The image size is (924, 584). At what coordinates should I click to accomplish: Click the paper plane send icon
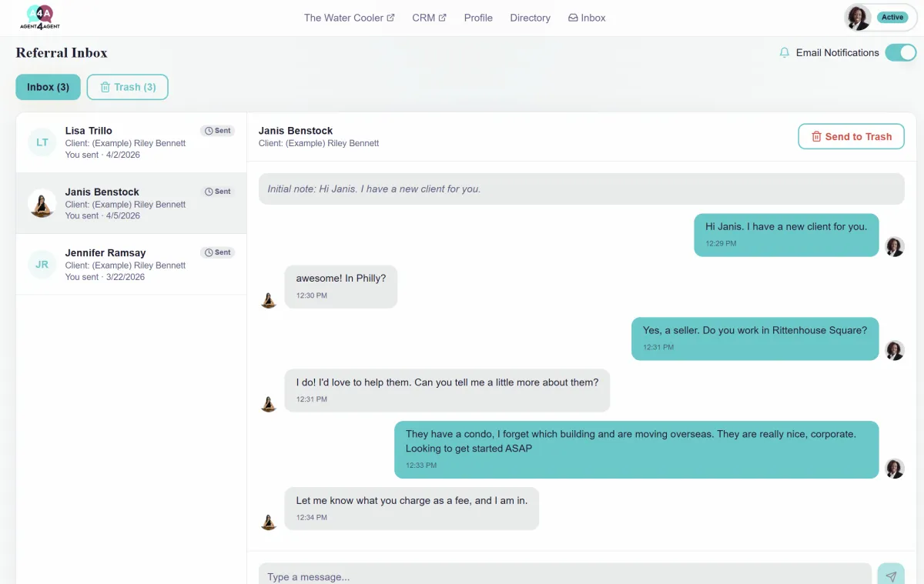[891, 574]
